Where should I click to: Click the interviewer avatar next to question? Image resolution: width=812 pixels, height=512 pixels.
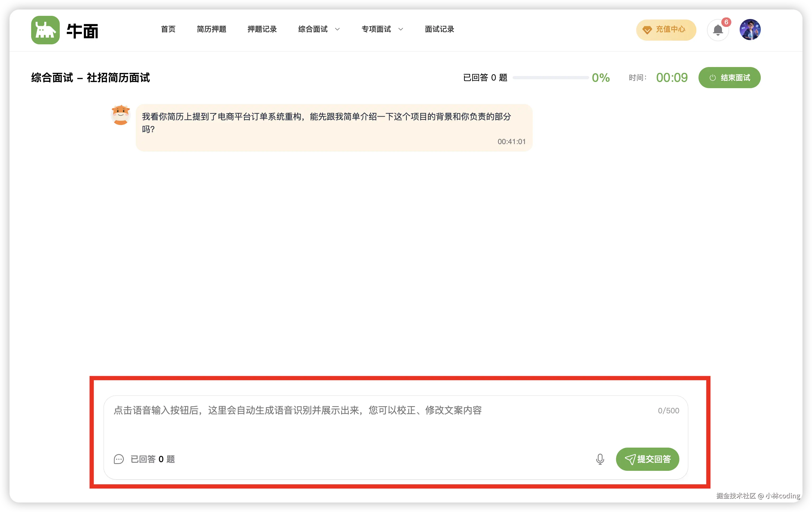[121, 115]
